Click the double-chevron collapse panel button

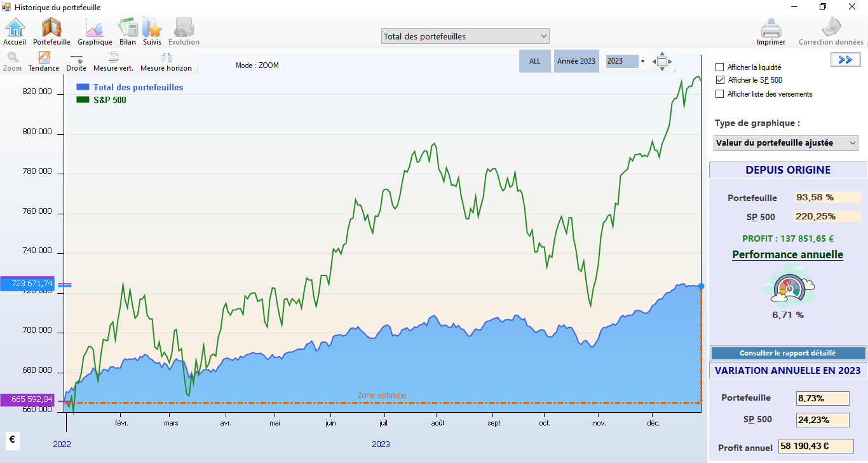[x=845, y=59]
